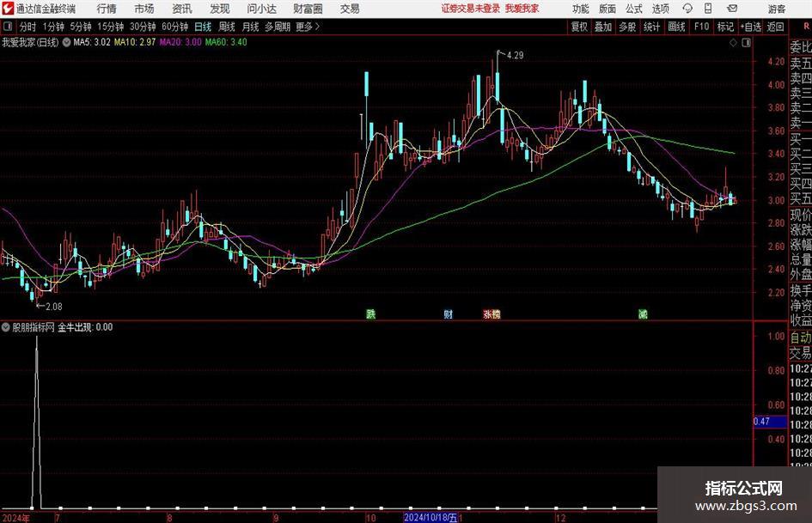This screenshot has width=812, height=523.
Task: Click the 画线 toolbar button
Action: tap(676, 27)
